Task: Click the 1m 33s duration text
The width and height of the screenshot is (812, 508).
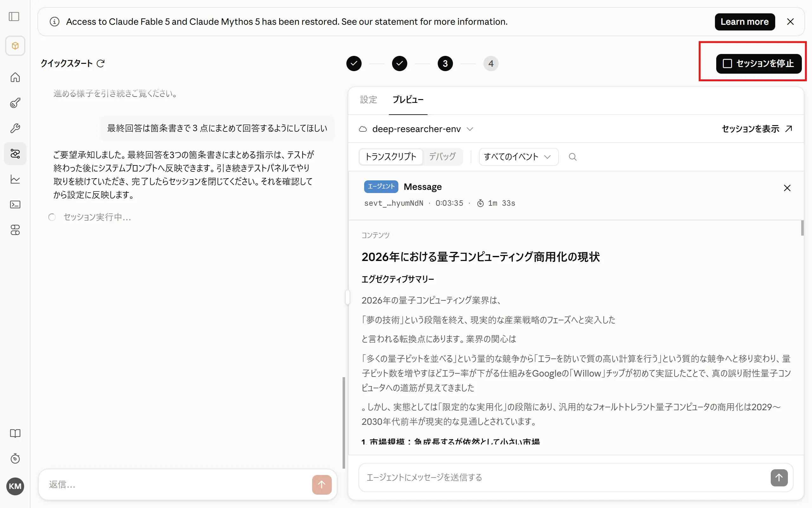Action: tap(501, 203)
